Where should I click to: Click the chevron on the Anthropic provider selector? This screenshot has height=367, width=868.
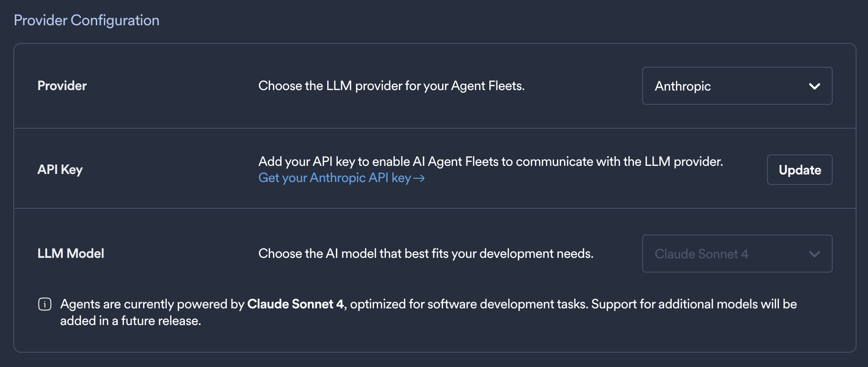click(815, 86)
